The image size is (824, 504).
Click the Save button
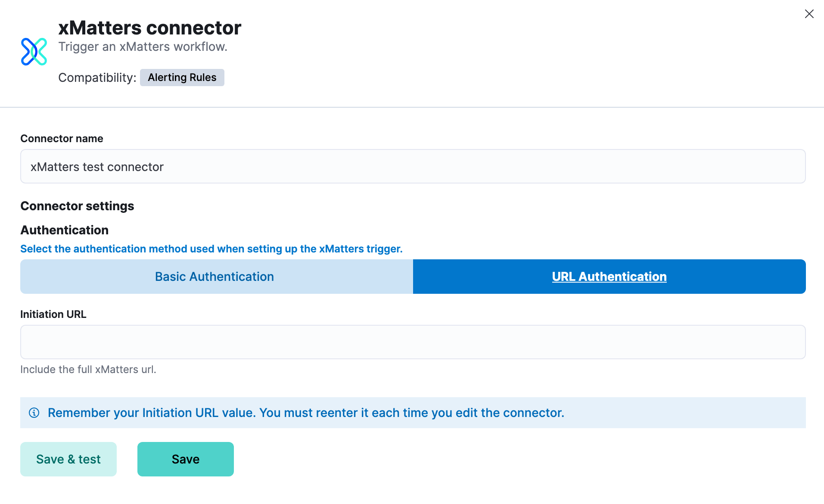185,459
